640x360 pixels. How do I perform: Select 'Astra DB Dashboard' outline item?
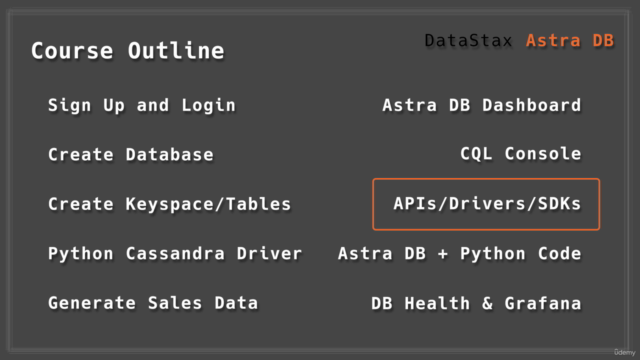coord(482,105)
